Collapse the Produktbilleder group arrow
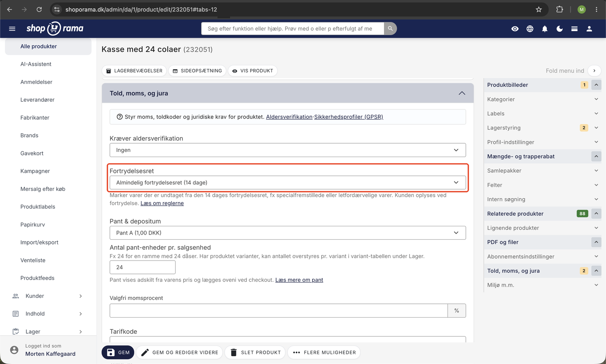 pyautogui.click(x=596, y=85)
